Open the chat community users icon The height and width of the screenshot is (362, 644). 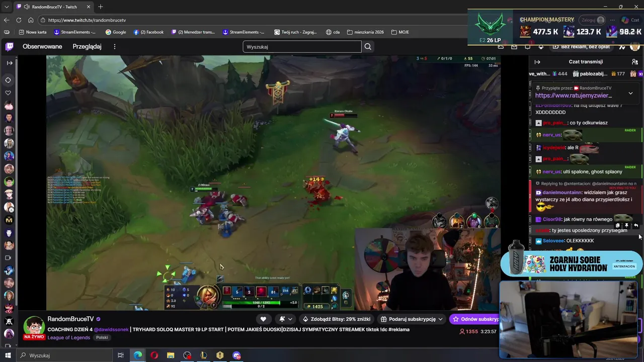(x=634, y=62)
